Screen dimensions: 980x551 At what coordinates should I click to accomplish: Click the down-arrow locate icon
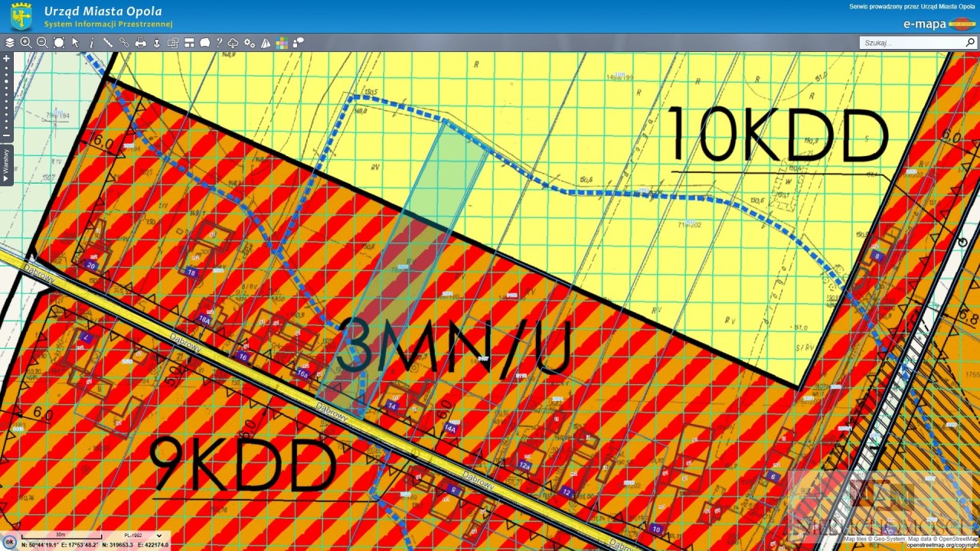click(x=157, y=43)
